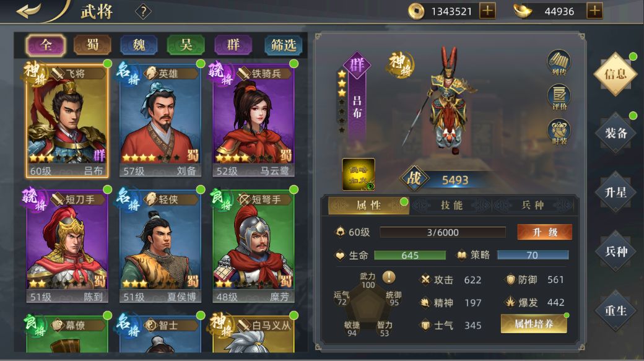Viewport: 644px width, 361px height.
Task: Click the 3/6000 experience progress bar
Action: tap(442, 232)
